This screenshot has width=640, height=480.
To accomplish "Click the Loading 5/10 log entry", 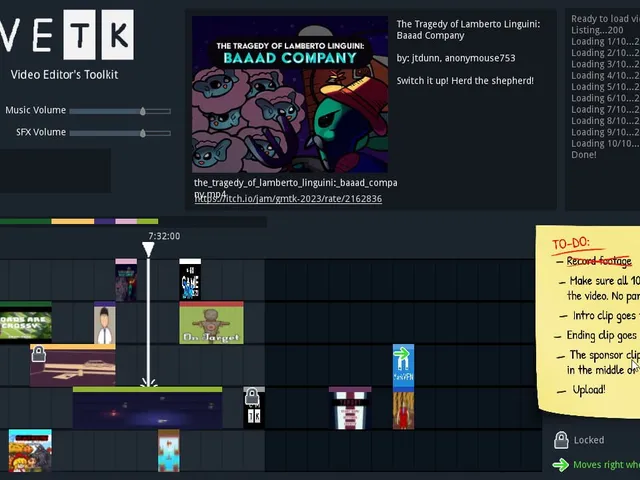I will point(605,87).
